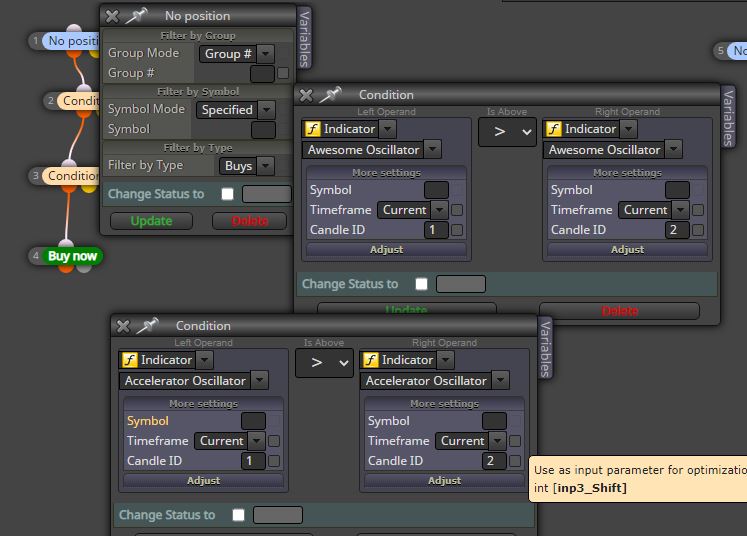Select node 3 Condition block
The image size is (747, 536).
(x=71, y=176)
